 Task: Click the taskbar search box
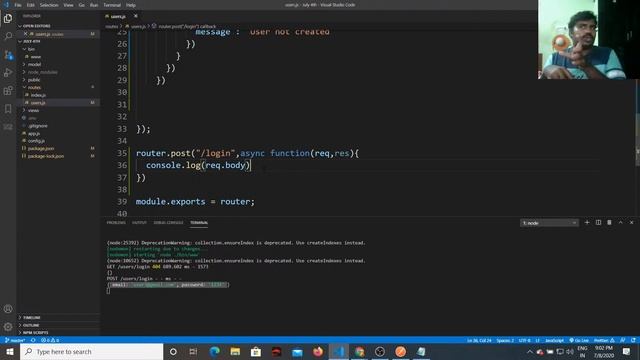click(x=91, y=351)
